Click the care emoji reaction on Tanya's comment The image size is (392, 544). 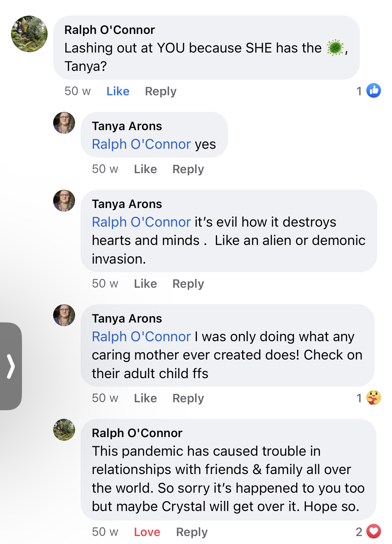click(374, 397)
